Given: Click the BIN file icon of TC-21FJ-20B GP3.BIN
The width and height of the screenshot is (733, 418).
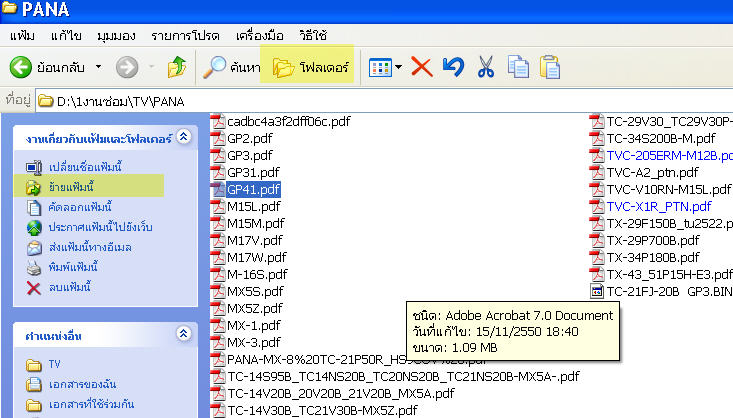Looking at the screenshot, I should coord(596,292).
